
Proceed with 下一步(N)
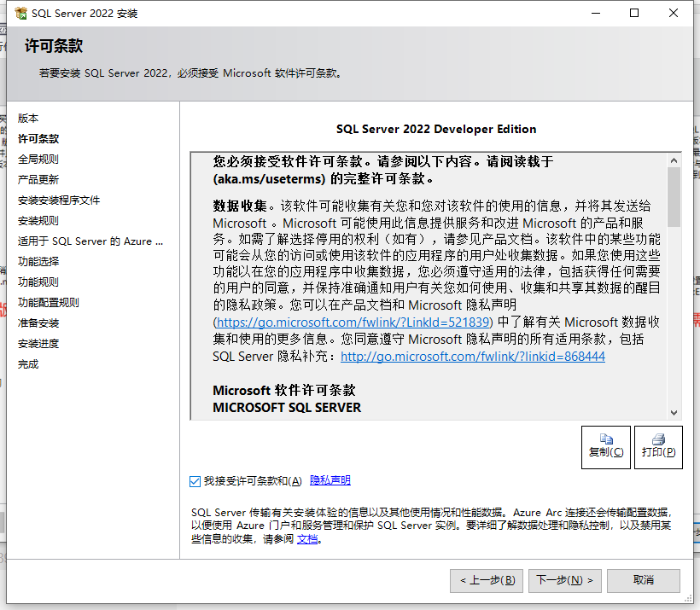coord(565,580)
